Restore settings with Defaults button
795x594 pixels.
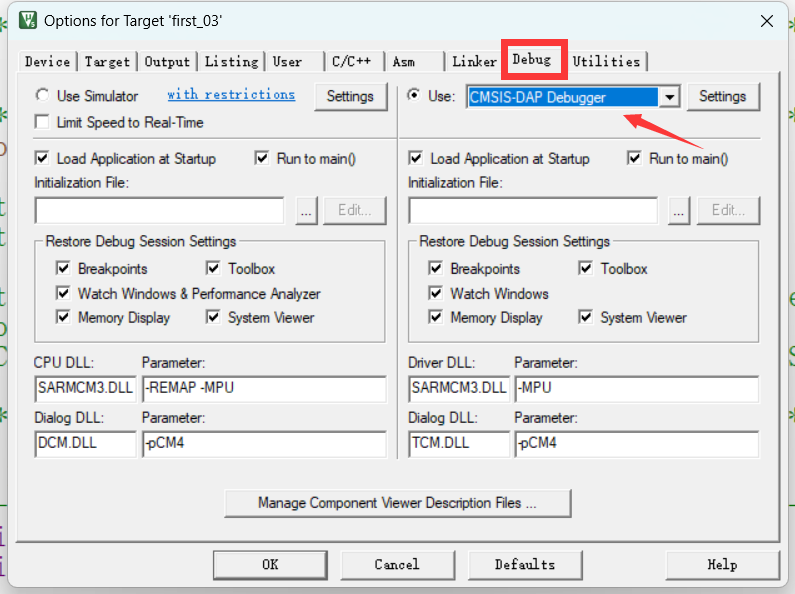click(525, 565)
